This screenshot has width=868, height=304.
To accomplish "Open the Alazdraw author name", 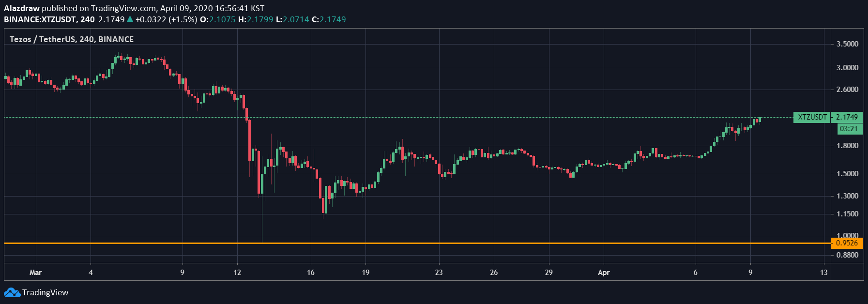I will tap(22, 8).
